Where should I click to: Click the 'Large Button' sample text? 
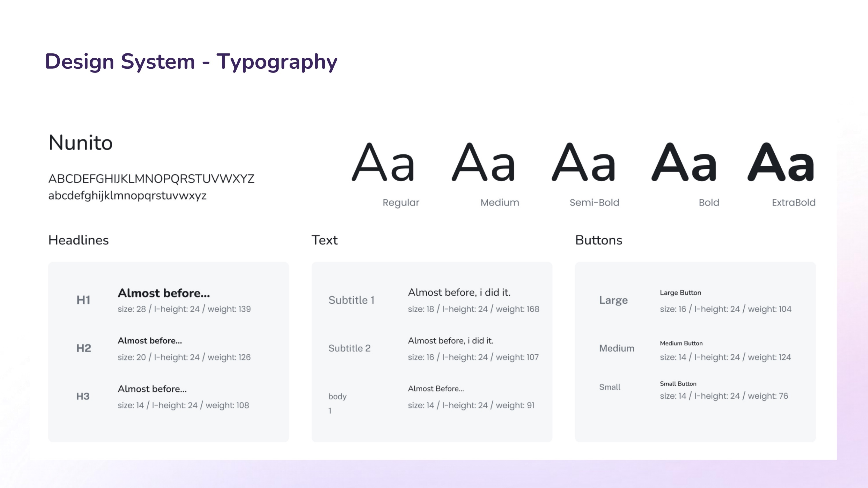click(x=680, y=293)
